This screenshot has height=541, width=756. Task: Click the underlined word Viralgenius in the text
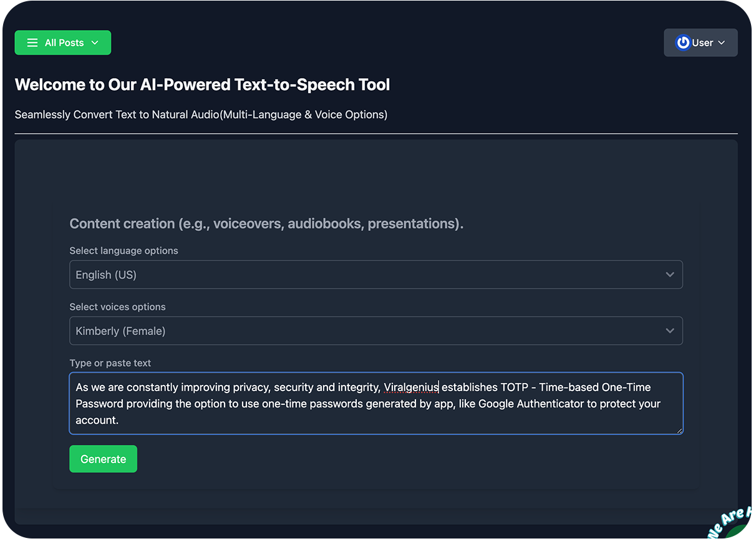(411, 387)
